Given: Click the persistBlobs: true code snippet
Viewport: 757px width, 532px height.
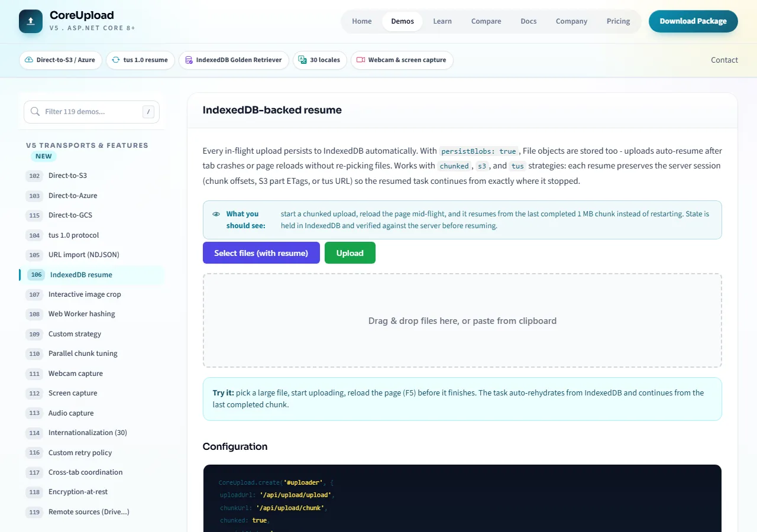Looking at the screenshot, I should (479, 151).
